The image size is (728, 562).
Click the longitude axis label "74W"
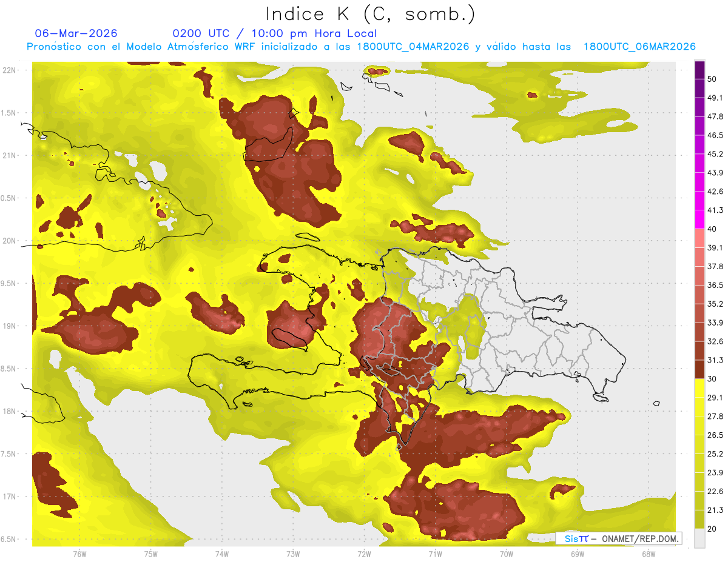coord(222,554)
